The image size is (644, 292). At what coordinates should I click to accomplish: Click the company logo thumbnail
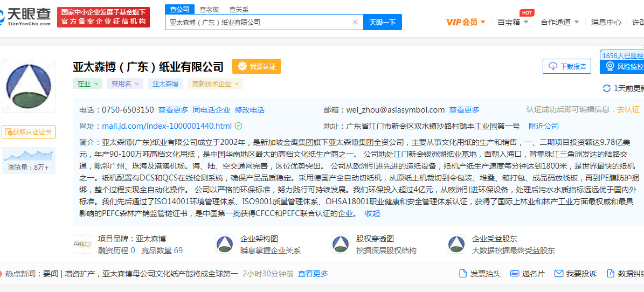[29, 86]
